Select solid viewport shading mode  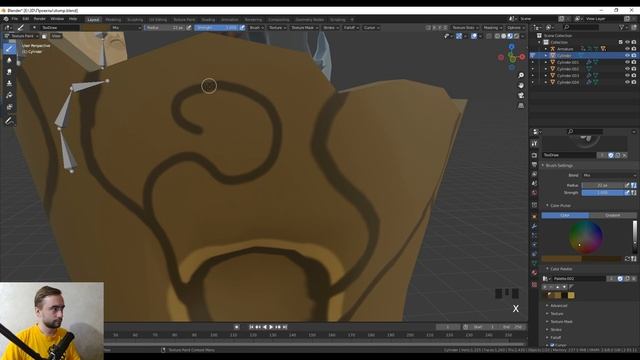point(503,36)
